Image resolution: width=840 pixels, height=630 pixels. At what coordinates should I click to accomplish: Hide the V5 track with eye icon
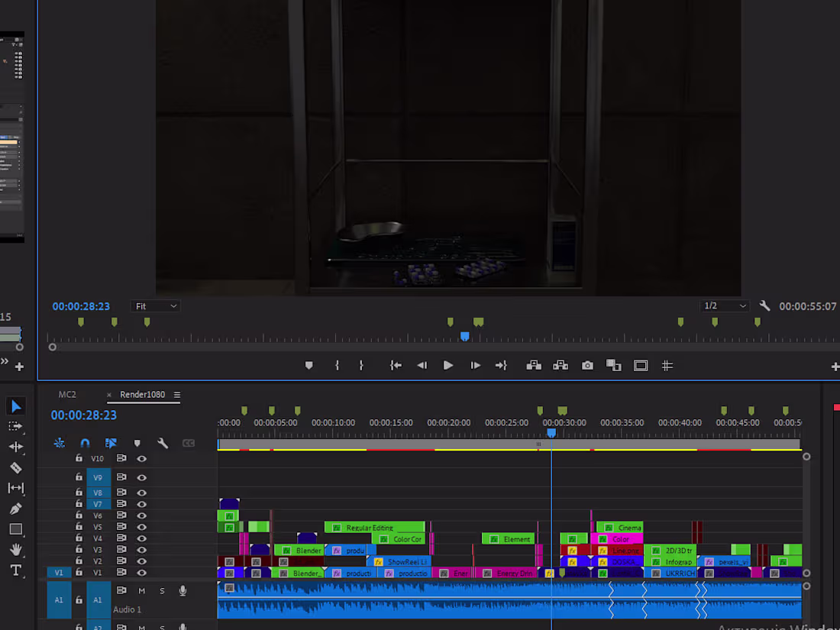(x=141, y=527)
